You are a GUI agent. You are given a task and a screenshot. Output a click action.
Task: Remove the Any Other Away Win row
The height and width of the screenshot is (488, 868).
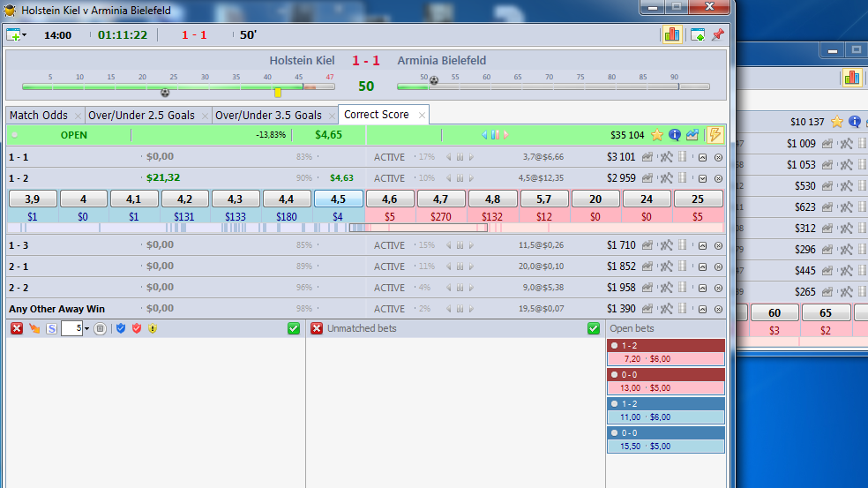click(x=719, y=309)
